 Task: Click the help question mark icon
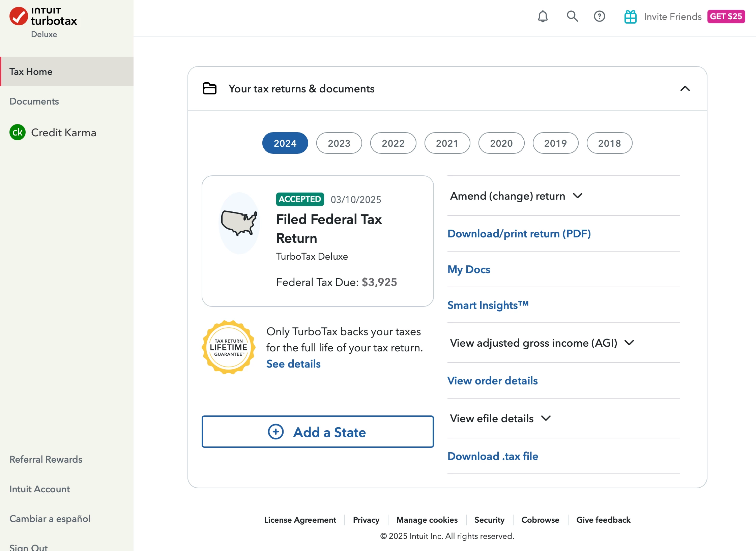pos(599,16)
